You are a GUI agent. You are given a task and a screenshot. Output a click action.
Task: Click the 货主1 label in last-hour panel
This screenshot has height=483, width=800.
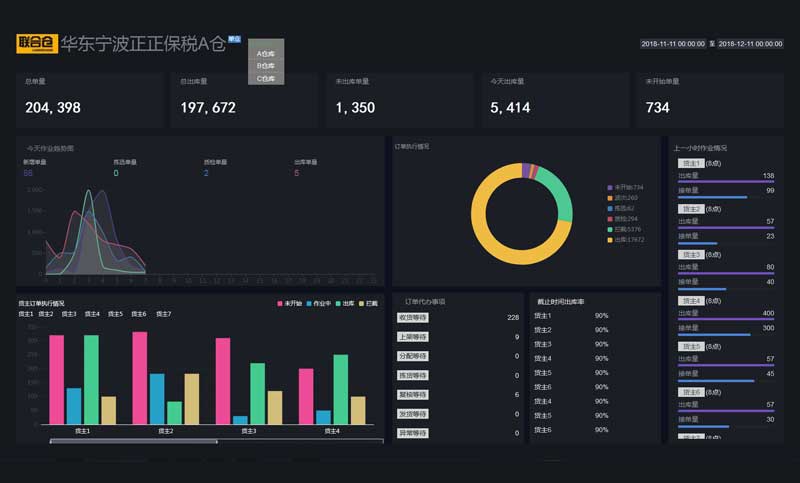click(689, 162)
